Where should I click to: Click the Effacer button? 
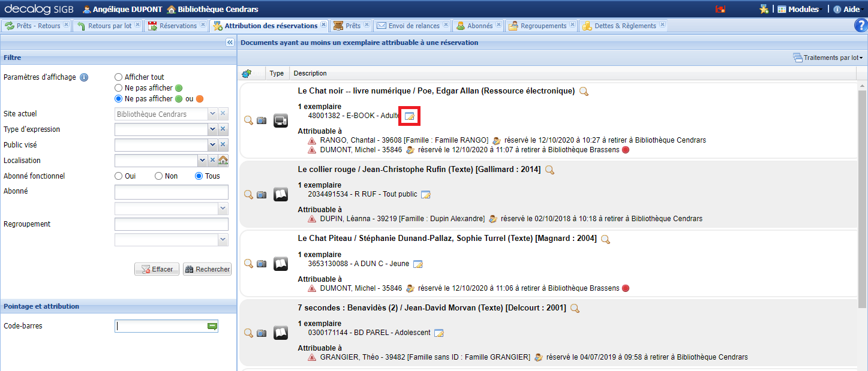tap(157, 269)
